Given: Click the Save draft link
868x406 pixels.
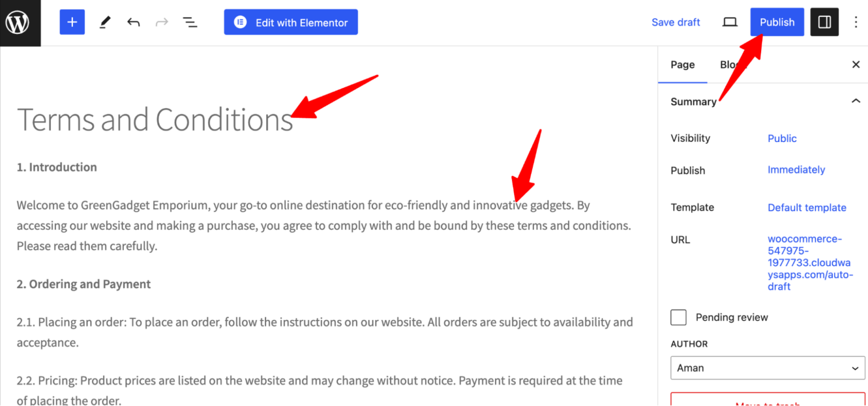Looking at the screenshot, I should 676,22.
